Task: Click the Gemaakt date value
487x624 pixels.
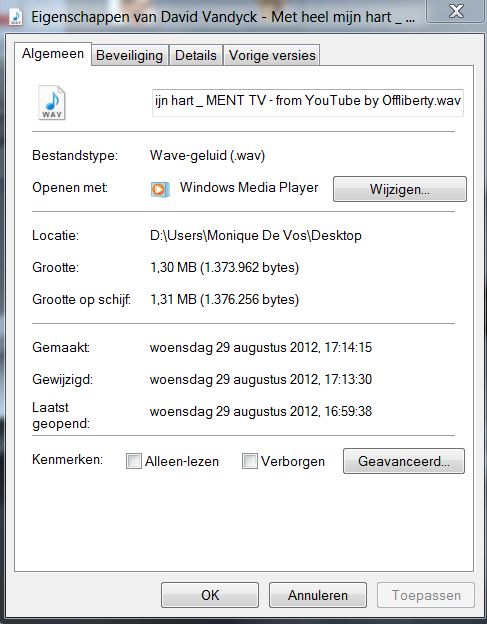Action: coord(261,347)
